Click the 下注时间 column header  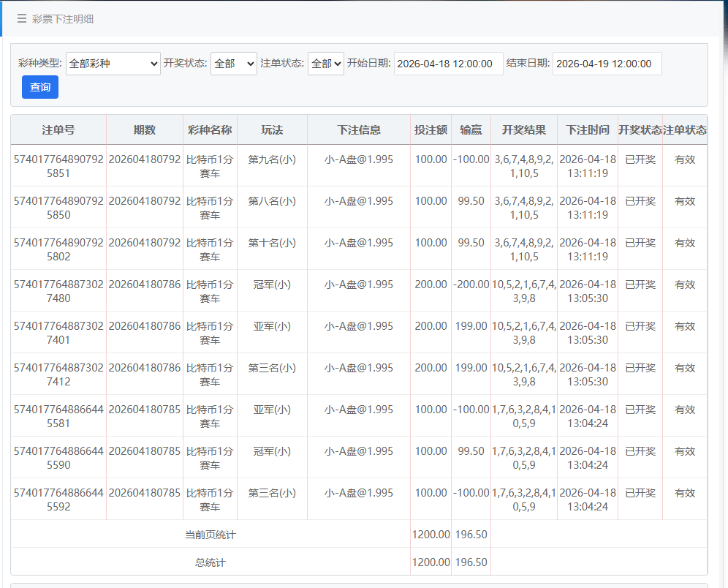[588, 130]
